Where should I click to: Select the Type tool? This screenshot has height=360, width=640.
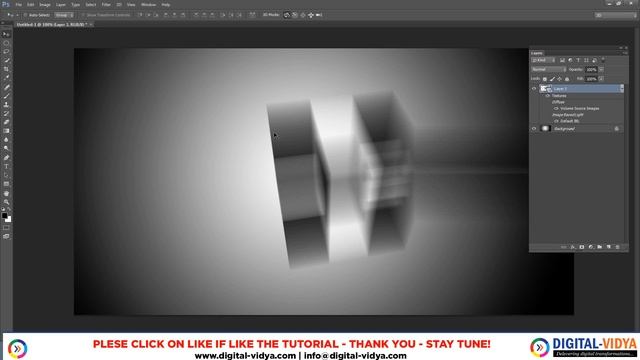pyautogui.click(x=6, y=167)
